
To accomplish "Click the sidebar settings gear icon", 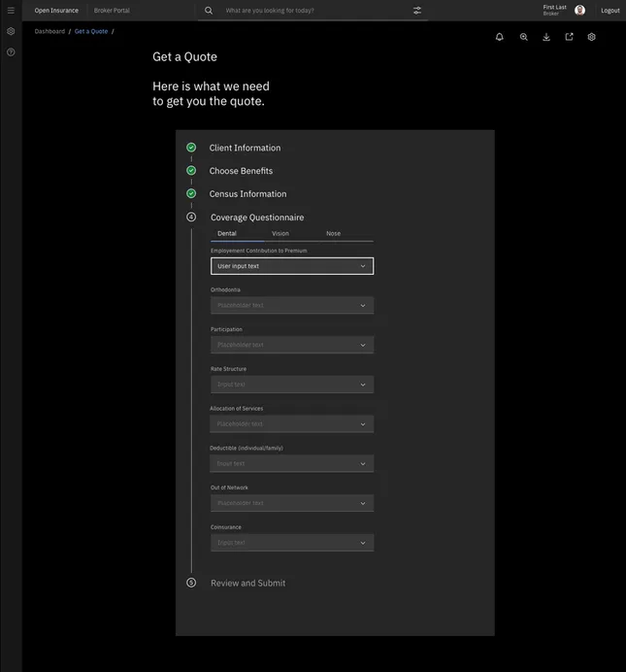I will pos(11,31).
